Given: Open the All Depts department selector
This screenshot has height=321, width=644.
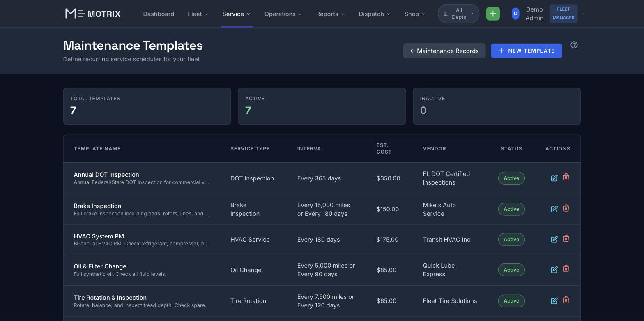Looking at the screenshot, I should [458, 14].
